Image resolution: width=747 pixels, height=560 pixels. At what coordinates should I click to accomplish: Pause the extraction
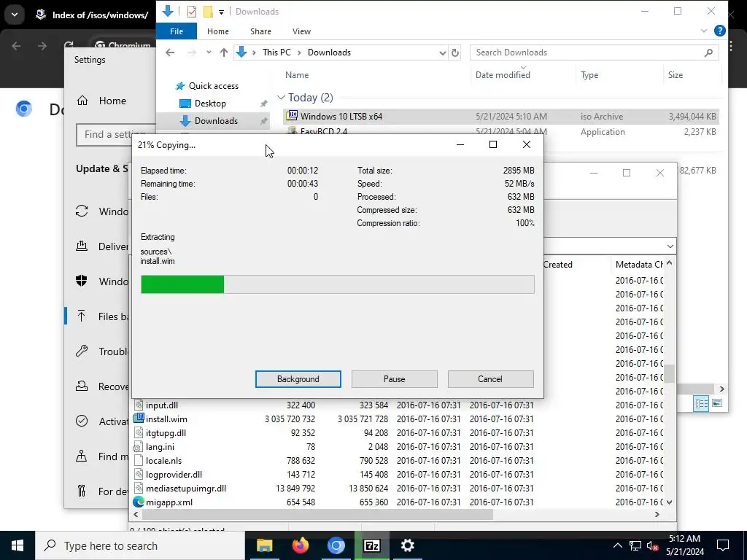coord(394,379)
